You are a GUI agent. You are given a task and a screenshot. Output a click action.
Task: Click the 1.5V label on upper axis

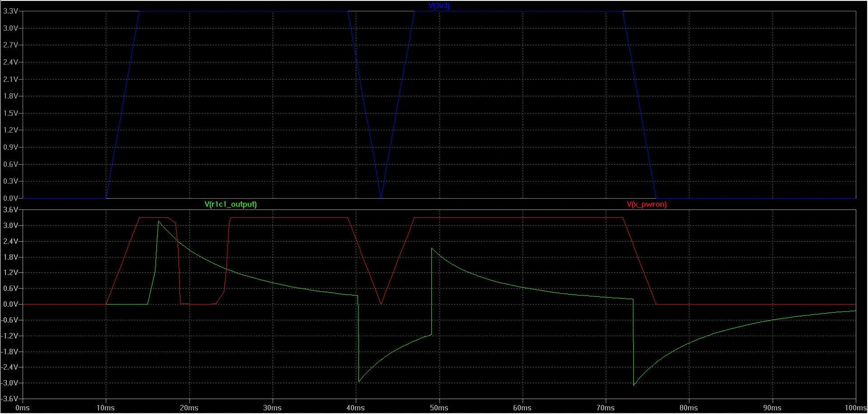(x=10, y=113)
